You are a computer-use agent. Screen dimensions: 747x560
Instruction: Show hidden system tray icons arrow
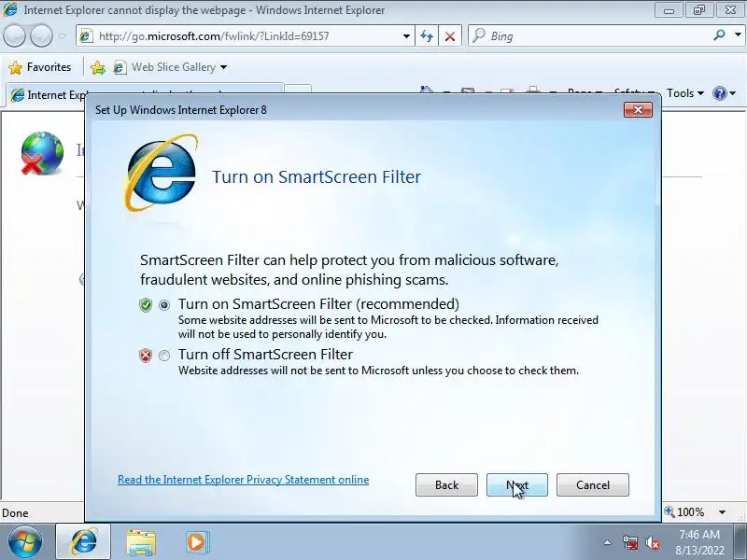(x=608, y=542)
